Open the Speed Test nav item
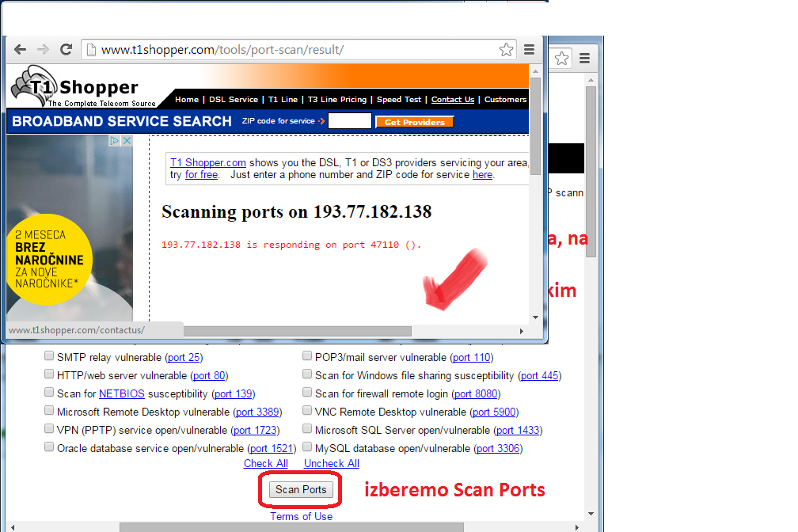 [399, 99]
